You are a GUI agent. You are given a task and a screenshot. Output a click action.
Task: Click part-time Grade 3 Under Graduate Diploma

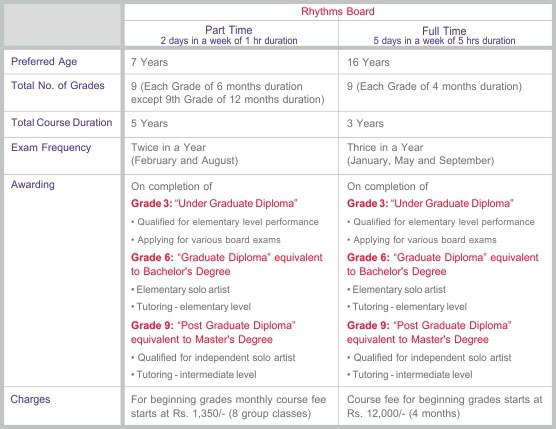pos(214,204)
